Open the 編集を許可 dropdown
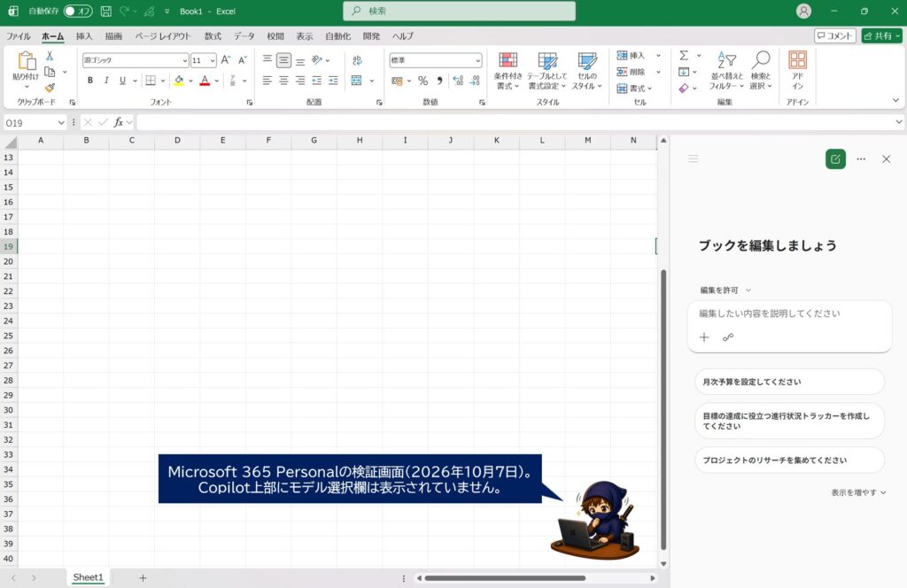 (725, 290)
